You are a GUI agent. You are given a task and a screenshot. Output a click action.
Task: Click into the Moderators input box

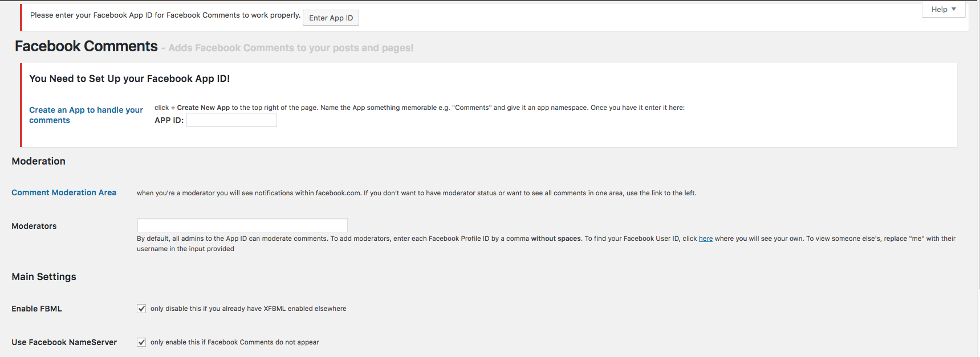(x=242, y=225)
